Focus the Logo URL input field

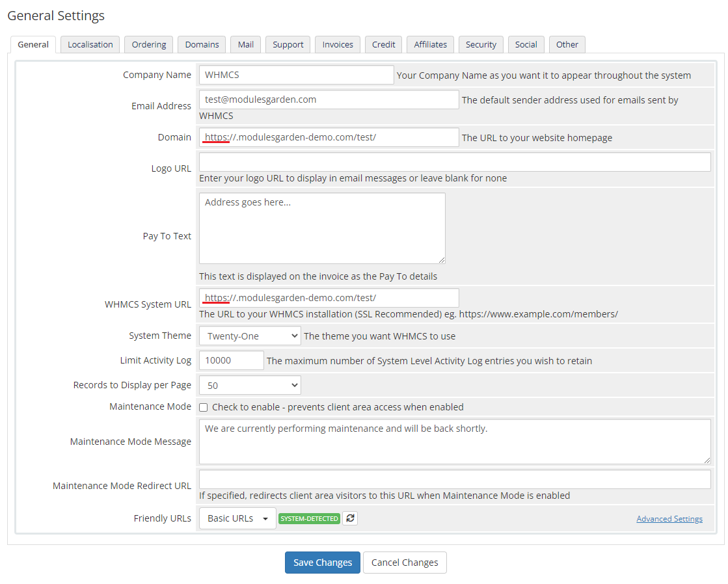click(455, 162)
